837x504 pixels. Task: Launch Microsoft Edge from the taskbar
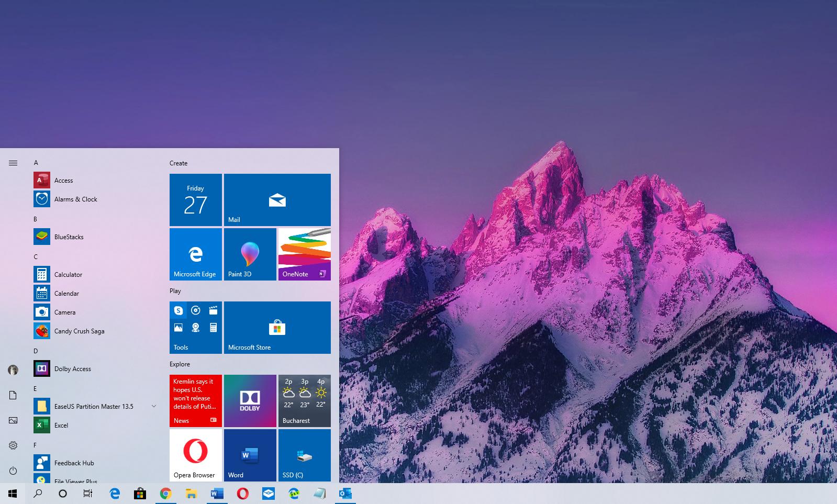pos(115,494)
